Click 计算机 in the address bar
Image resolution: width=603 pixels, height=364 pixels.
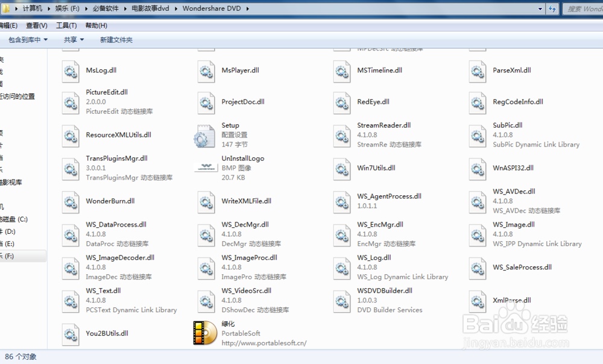(x=33, y=8)
